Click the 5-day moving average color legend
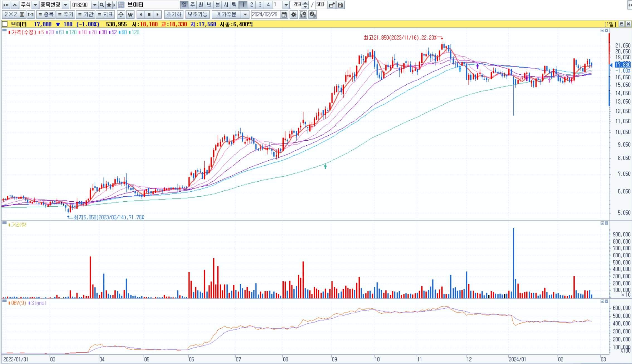The height and width of the screenshot is (364, 632). point(41,32)
